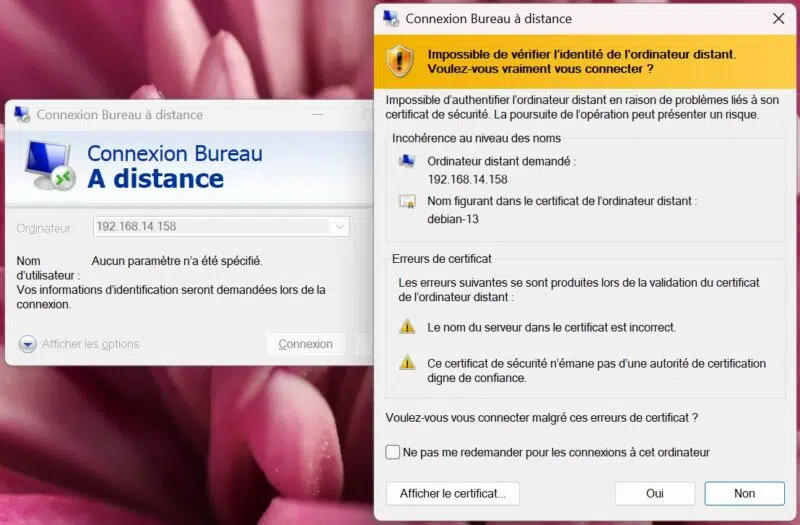The width and height of the screenshot is (800, 525).
Task: Click text Le nom du serveur dans le certificat est incorrect
Action: pos(552,327)
